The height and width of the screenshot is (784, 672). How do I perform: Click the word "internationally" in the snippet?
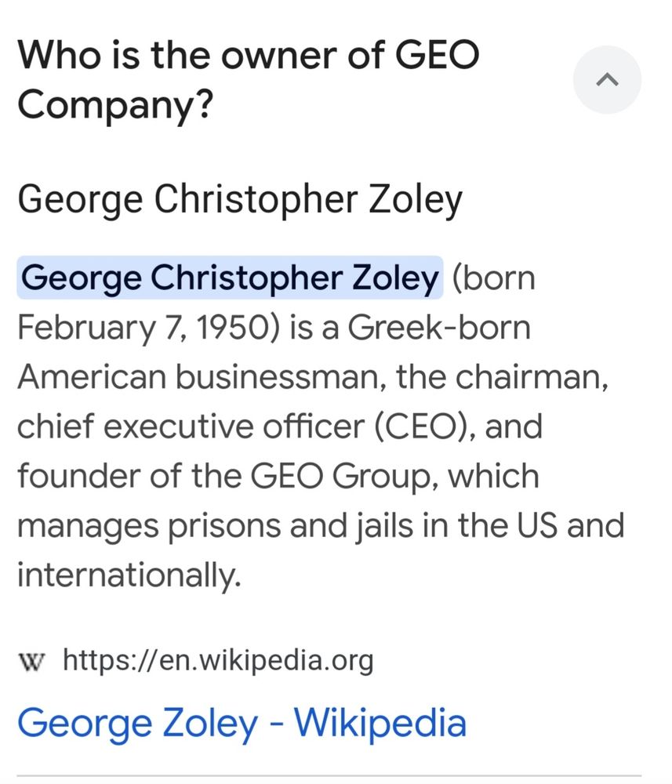(x=125, y=575)
